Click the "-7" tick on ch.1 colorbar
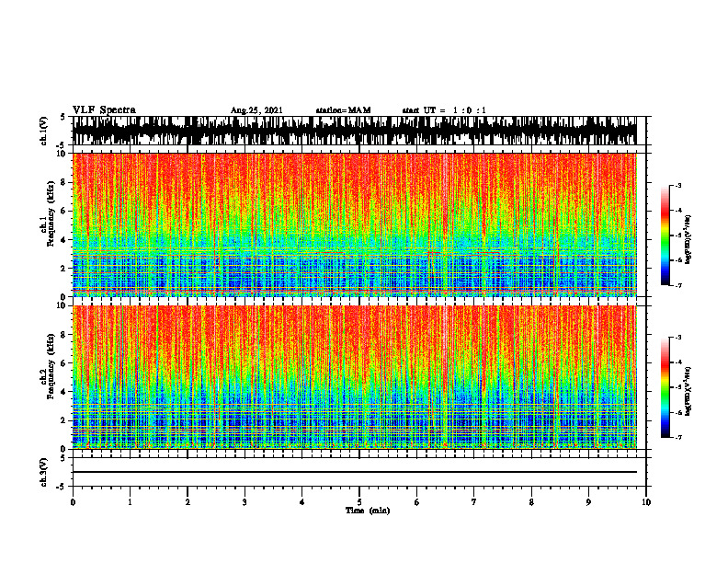Viewport: 728px width, 563px height. (678, 285)
